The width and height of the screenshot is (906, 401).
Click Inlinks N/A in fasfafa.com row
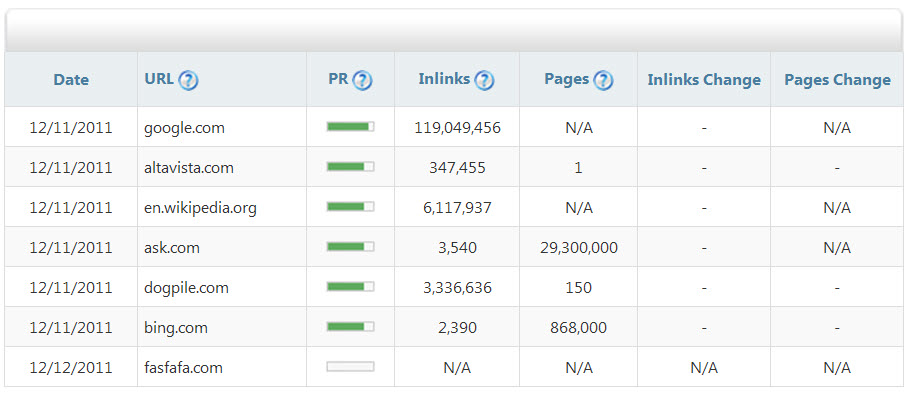click(458, 367)
